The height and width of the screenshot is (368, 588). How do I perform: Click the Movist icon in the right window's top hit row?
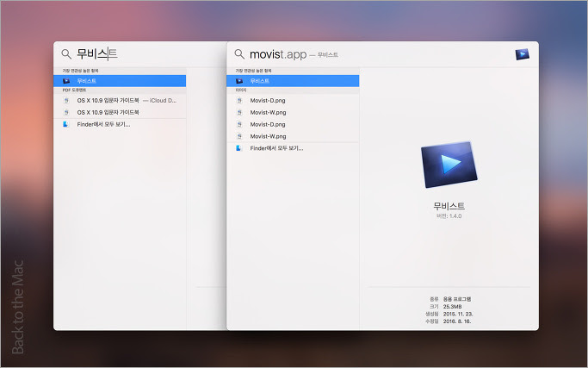pyautogui.click(x=239, y=81)
